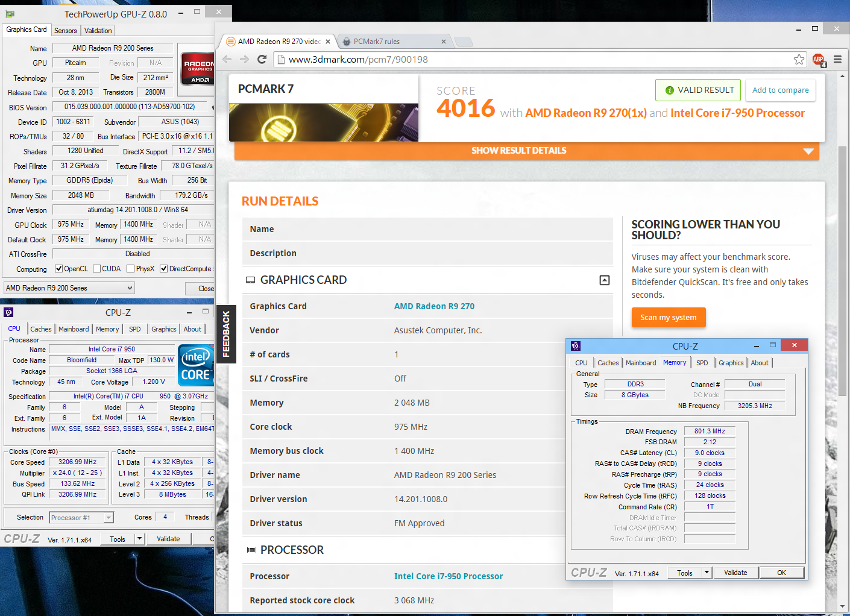
Task: Click the scrollbar up arrow
Action: (x=843, y=78)
